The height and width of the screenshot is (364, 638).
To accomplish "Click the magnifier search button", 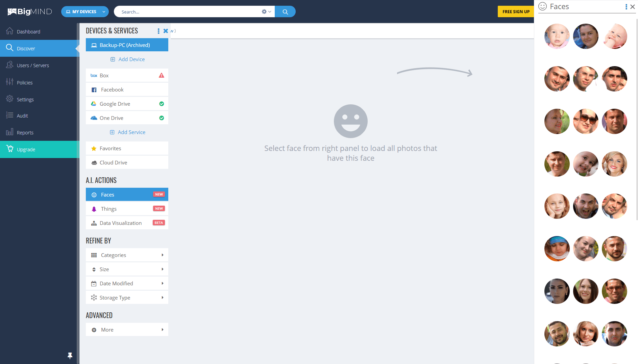I will pyautogui.click(x=285, y=11).
